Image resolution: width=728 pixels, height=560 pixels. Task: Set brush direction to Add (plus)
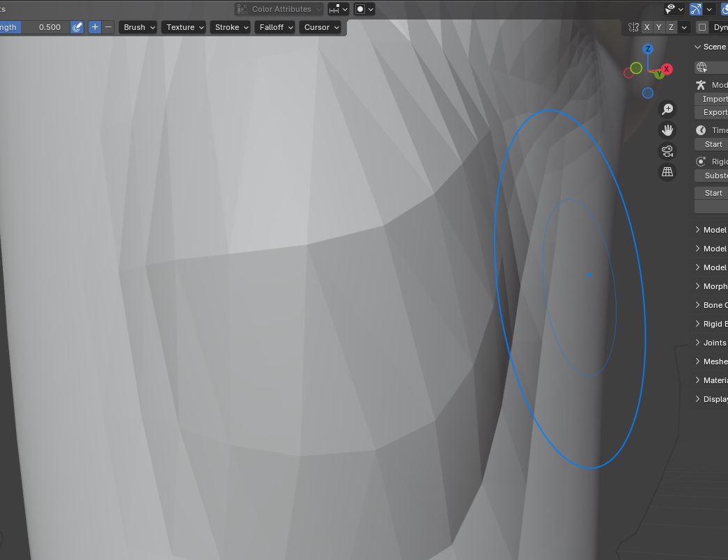[95, 27]
